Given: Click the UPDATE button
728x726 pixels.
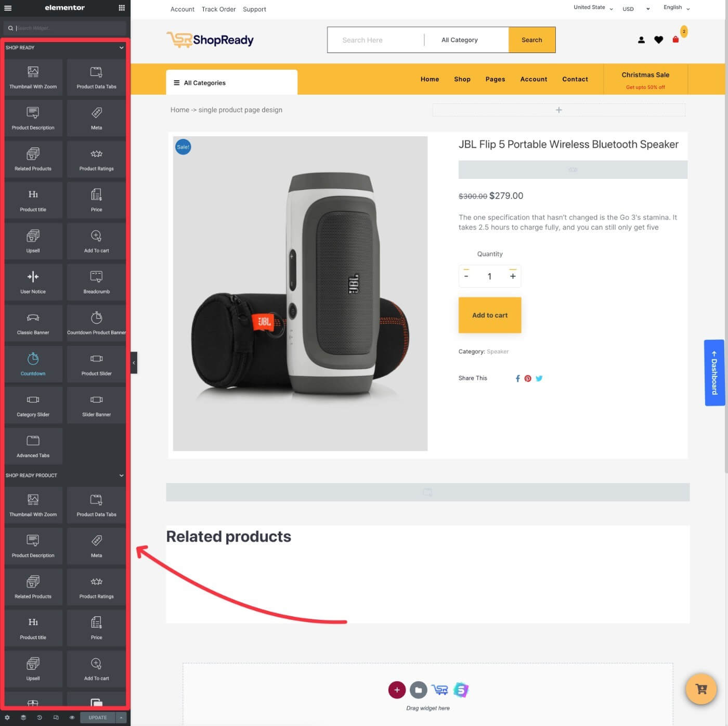Looking at the screenshot, I should coord(98,718).
